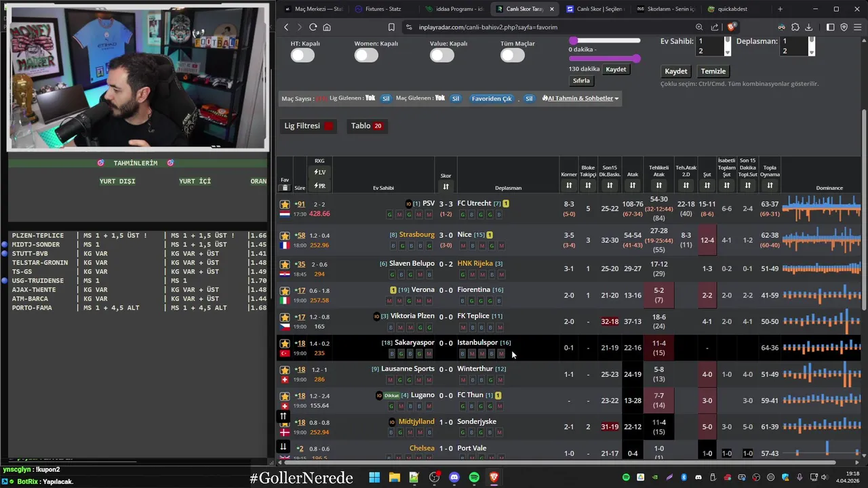Viewport: 868px width, 488px height.
Task: Toggle the Value: Kapalı switch
Action: (x=442, y=56)
